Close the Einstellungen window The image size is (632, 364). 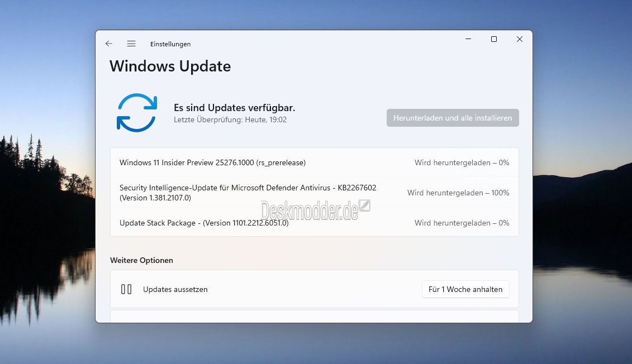pyautogui.click(x=520, y=39)
